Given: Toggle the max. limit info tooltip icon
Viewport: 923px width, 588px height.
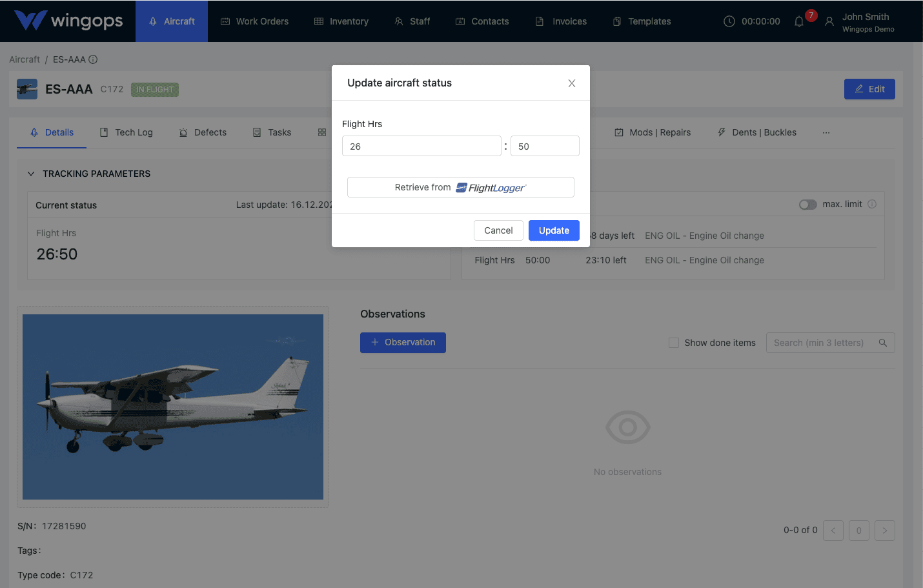Looking at the screenshot, I should [x=872, y=204].
